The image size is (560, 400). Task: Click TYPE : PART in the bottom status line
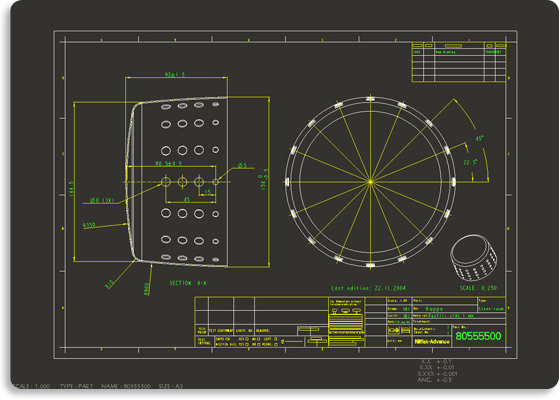pyautogui.click(x=76, y=386)
